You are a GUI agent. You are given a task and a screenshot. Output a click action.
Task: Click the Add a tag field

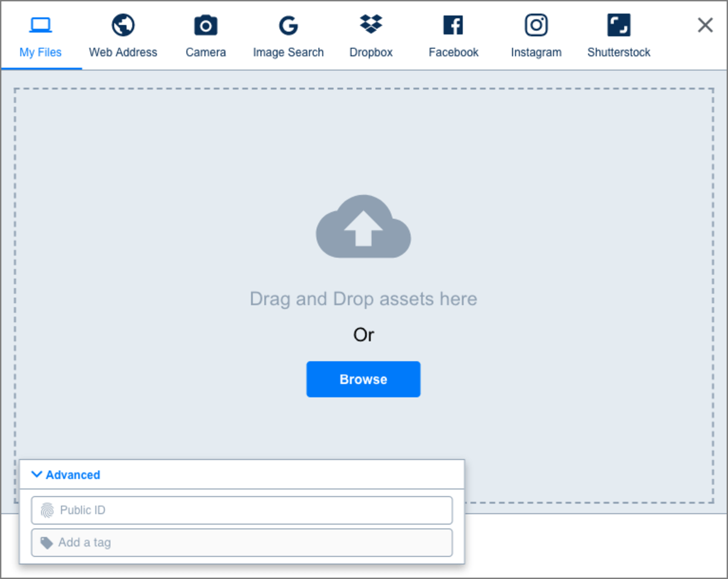pyautogui.click(x=242, y=543)
